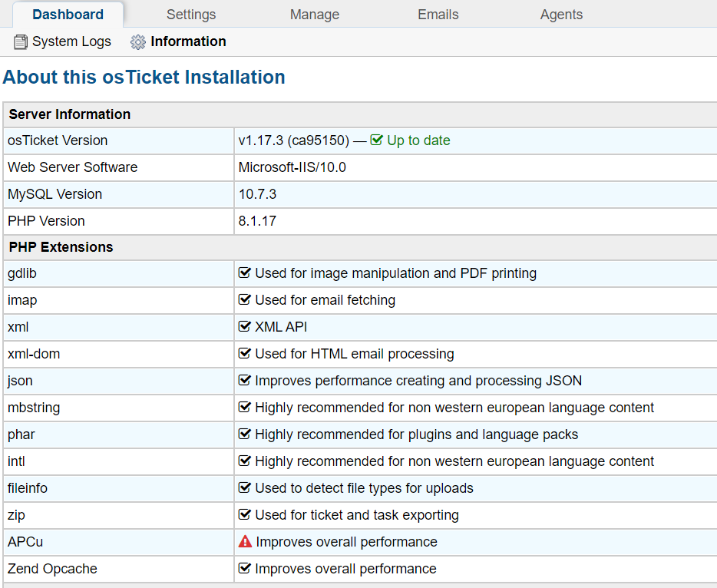The width and height of the screenshot is (717, 588).
Task: Go to the Emails tab
Action: tap(438, 15)
